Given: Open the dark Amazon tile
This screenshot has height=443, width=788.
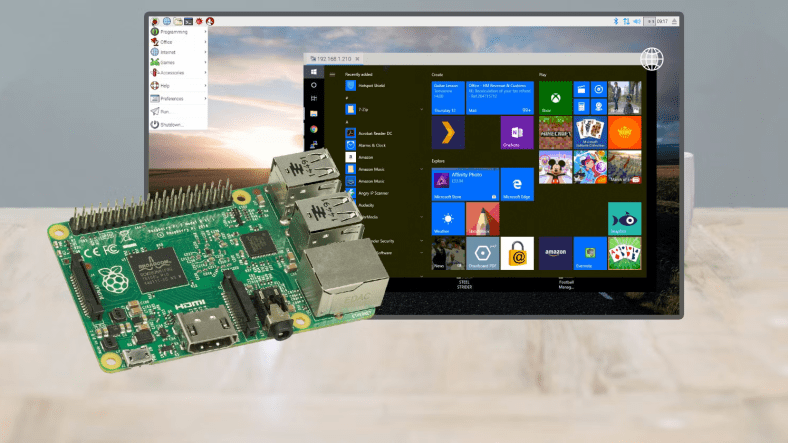Looking at the screenshot, I should pos(555,254).
